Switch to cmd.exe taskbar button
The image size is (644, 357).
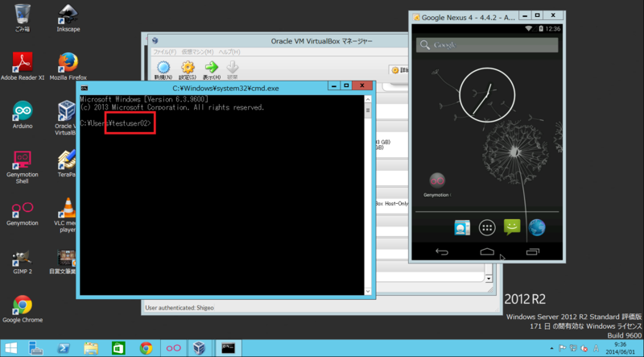click(229, 348)
